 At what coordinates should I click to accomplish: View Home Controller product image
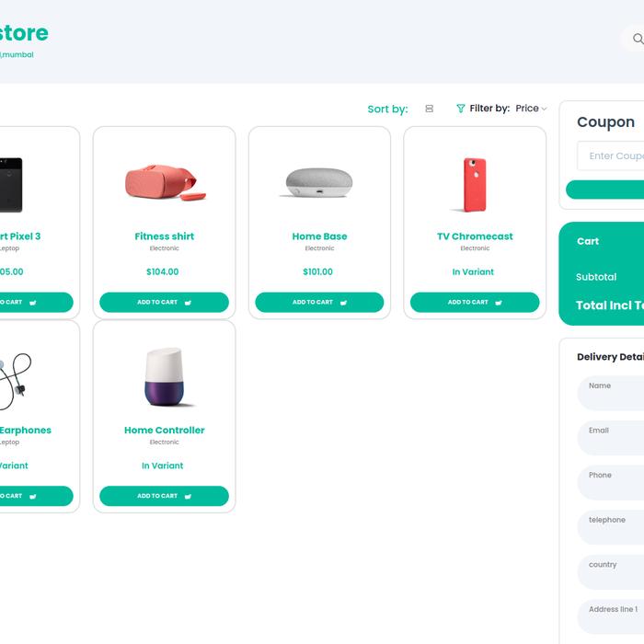point(165,377)
